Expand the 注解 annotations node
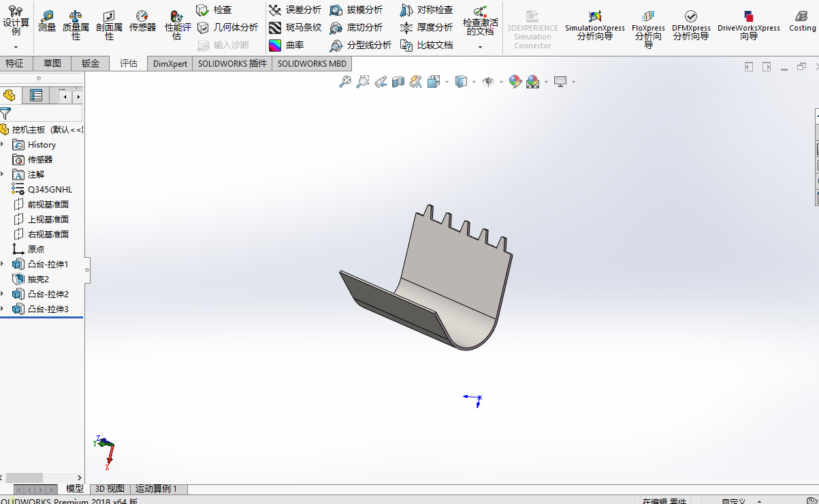819x504 pixels. tap(3, 174)
